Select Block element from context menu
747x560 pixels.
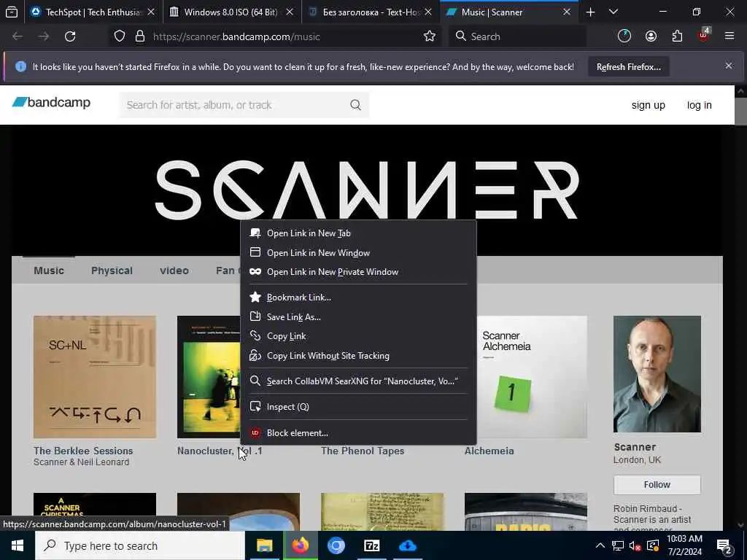coord(358,433)
